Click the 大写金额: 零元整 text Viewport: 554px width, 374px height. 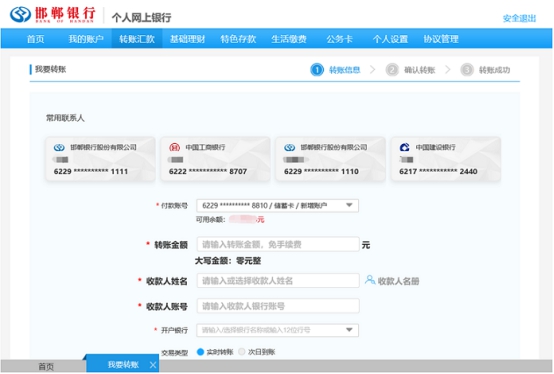coord(228,261)
